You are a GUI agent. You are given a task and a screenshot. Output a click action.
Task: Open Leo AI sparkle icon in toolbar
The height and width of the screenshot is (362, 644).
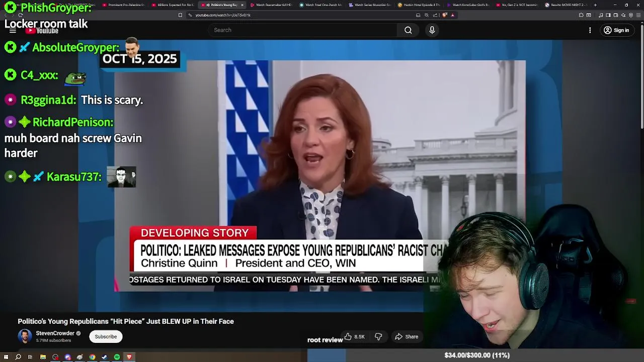point(623,15)
